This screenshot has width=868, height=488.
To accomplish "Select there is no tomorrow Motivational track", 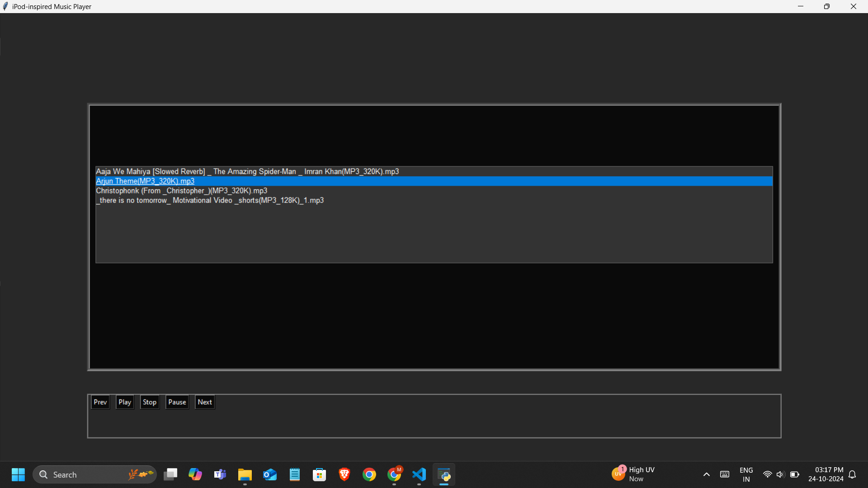I will (210, 200).
